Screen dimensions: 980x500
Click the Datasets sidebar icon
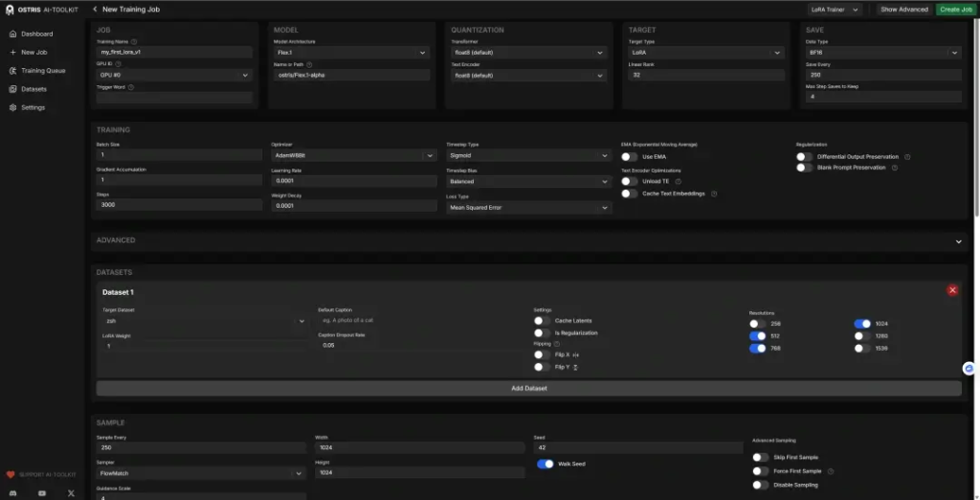click(12, 89)
